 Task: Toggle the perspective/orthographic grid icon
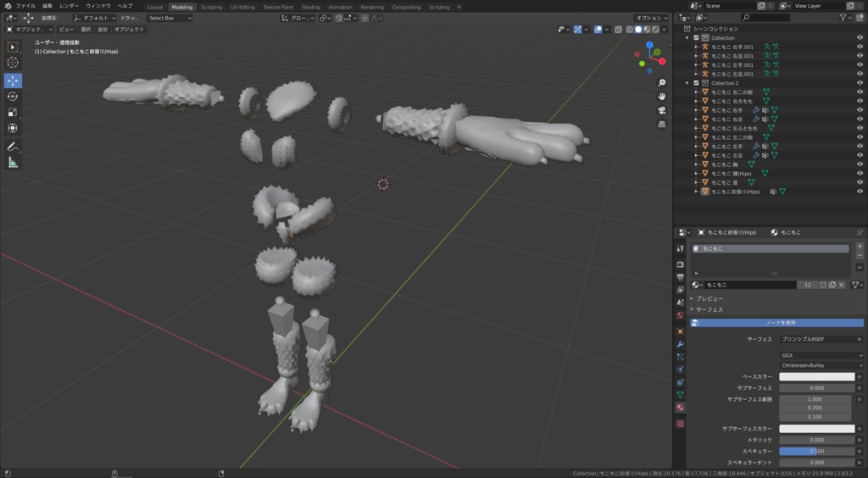click(661, 125)
